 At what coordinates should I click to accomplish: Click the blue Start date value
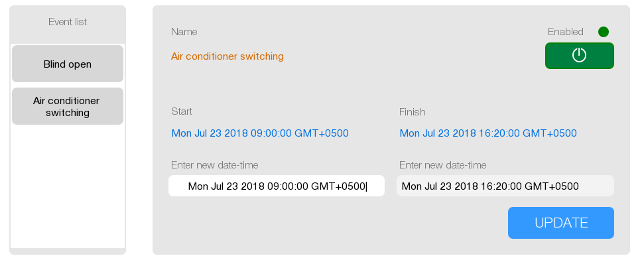click(x=260, y=133)
